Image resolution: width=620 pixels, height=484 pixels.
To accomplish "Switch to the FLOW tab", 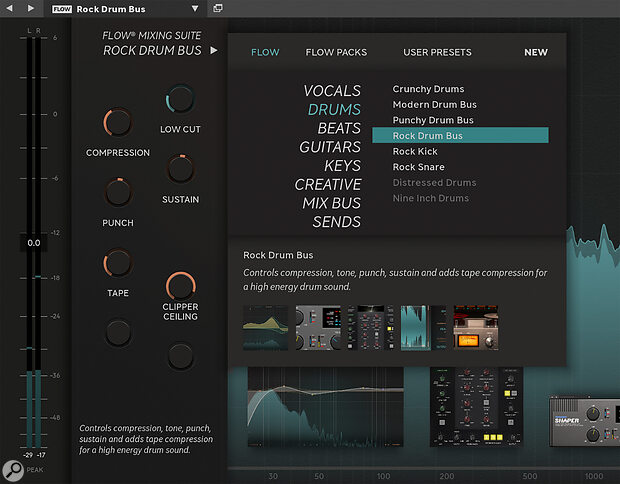I will pos(265,52).
